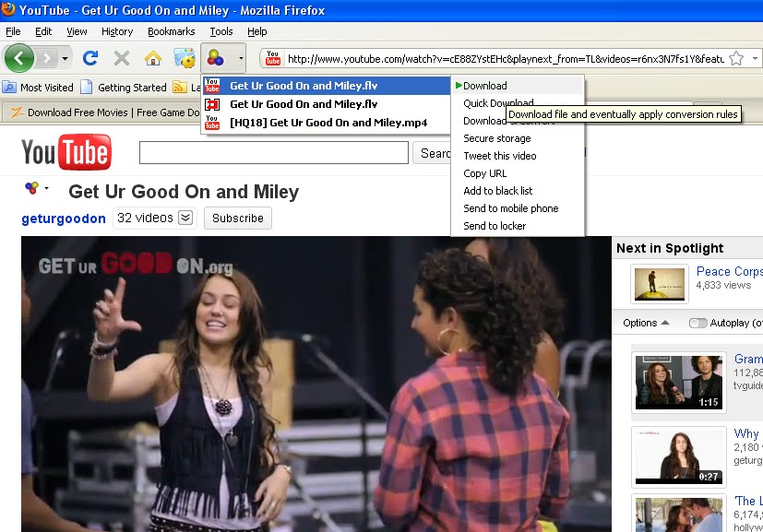
Task: Open the History menu
Action: 117,31
